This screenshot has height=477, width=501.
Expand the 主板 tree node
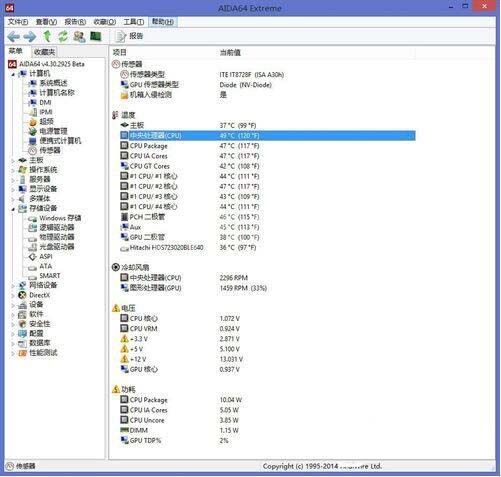(13, 161)
